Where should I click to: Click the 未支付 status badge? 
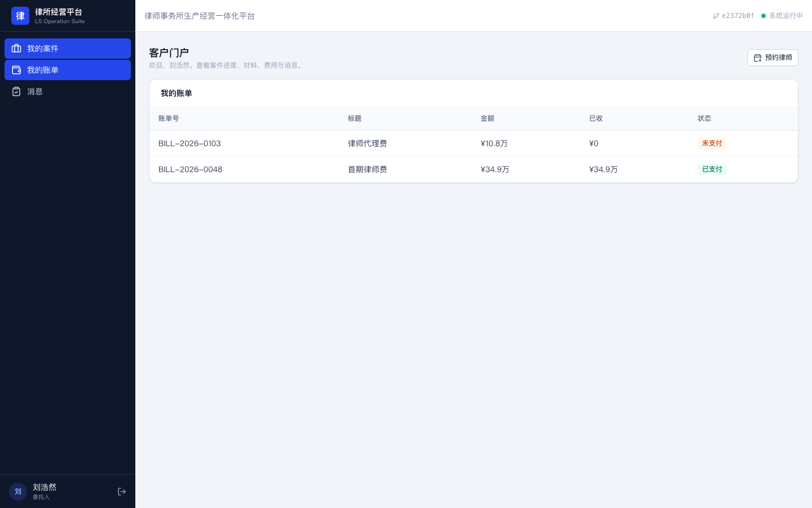click(x=712, y=143)
